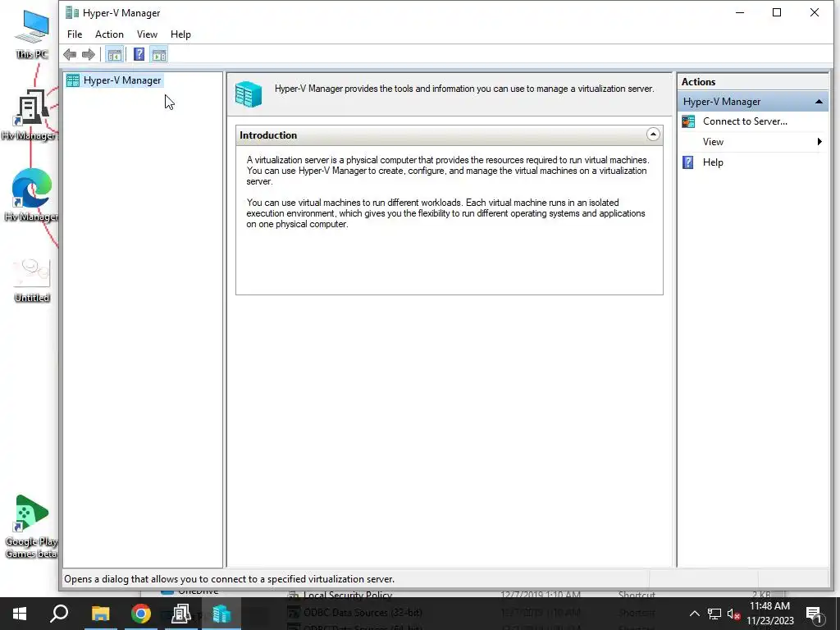Viewport: 840px width, 630px height.
Task: Toggle Show/Hide Console Tree toolbar icon
Action: (x=114, y=54)
